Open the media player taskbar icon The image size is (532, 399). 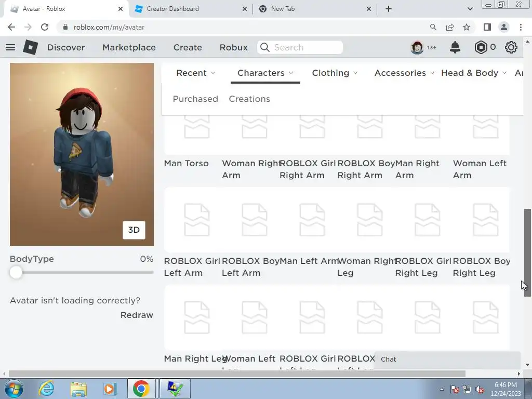(x=110, y=389)
